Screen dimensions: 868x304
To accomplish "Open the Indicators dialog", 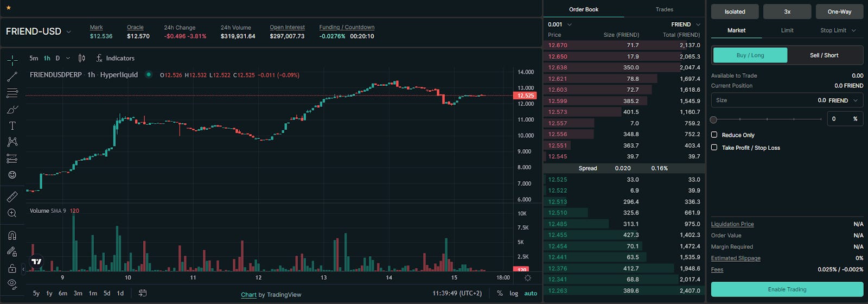I will click(115, 58).
